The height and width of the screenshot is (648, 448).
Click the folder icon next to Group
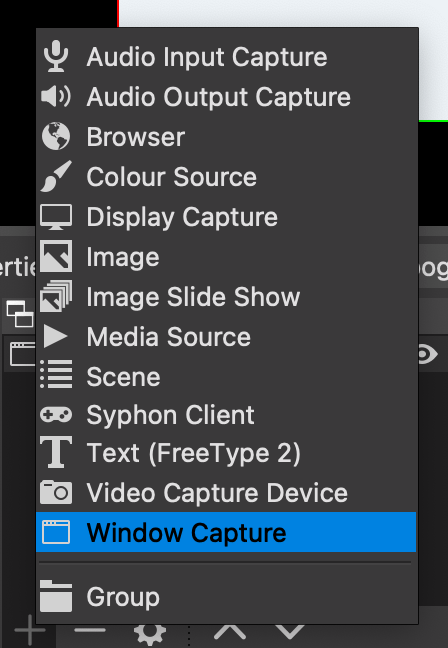(x=56, y=596)
